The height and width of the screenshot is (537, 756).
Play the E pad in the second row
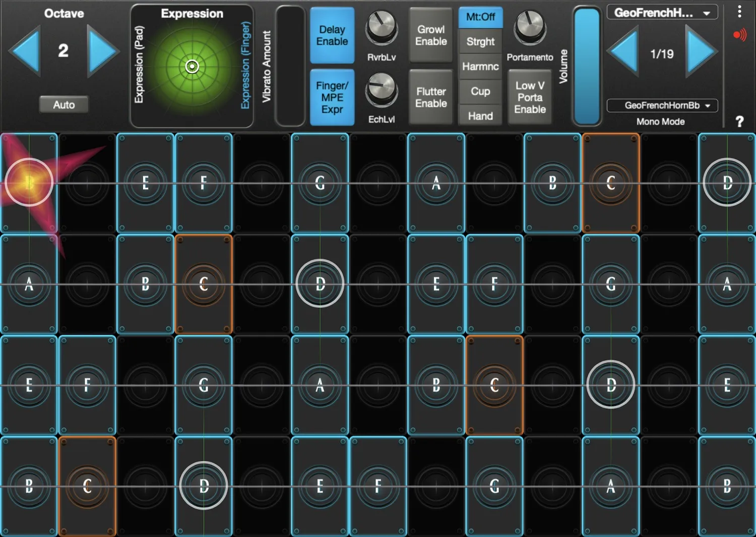(x=436, y=284)
